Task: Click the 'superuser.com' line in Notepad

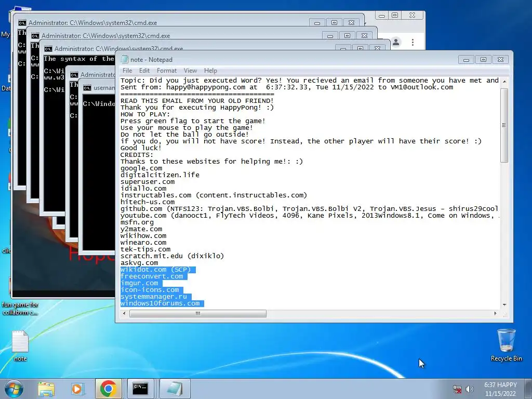Action: pyautogui.click(x=148, y=182)
